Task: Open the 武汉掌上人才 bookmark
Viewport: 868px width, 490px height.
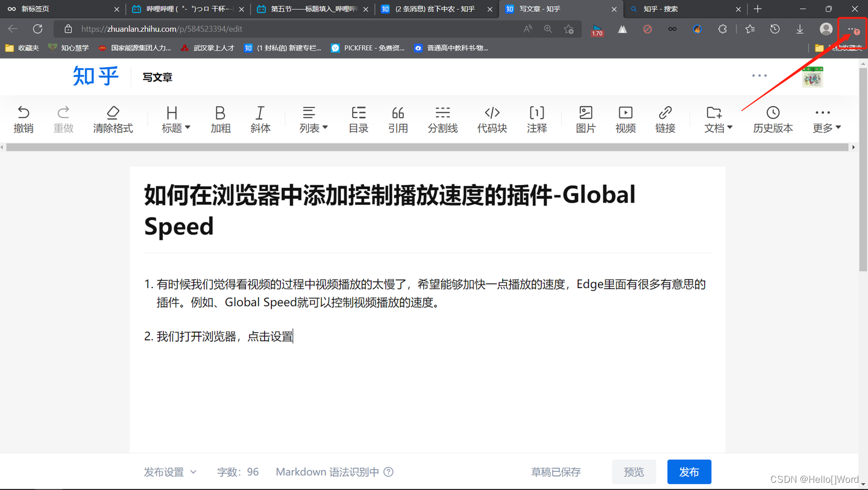Action: point(207,48)
